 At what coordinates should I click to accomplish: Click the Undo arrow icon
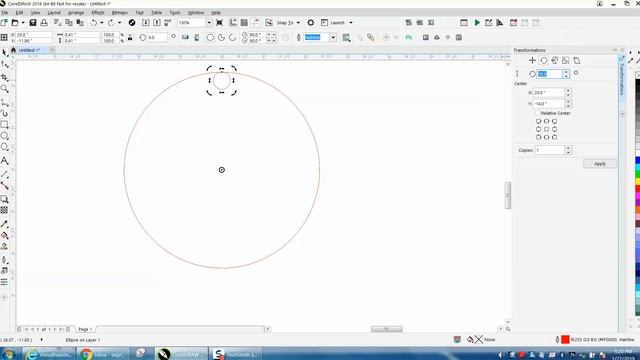click(x=94, y=23)
